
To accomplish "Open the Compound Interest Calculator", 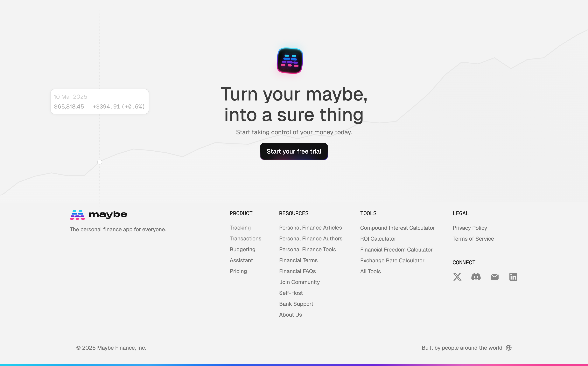I will coord(397,228).
